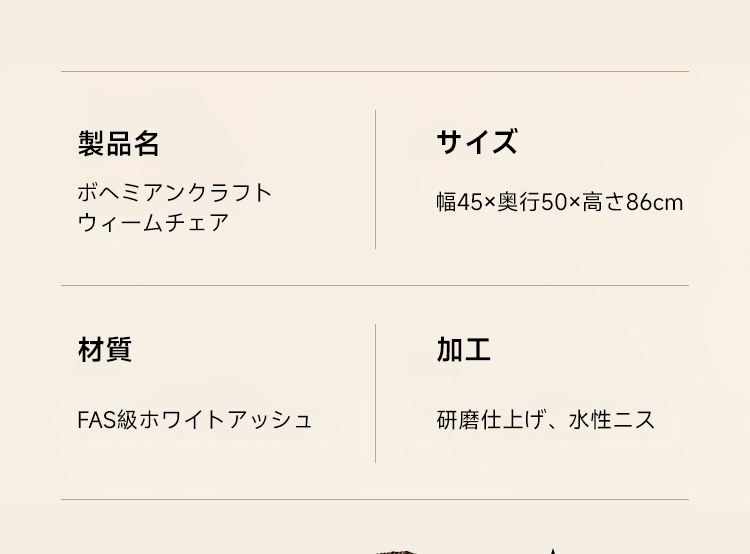Open the partially visible woven image at bottom

[x=397, y=552]
